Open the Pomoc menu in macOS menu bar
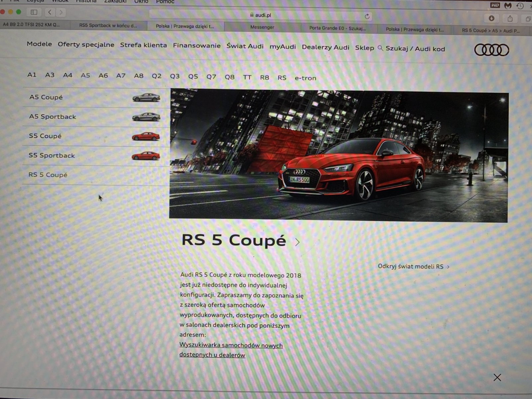The width and height of the screenshot is (532, 399). (x=165, y=2)
